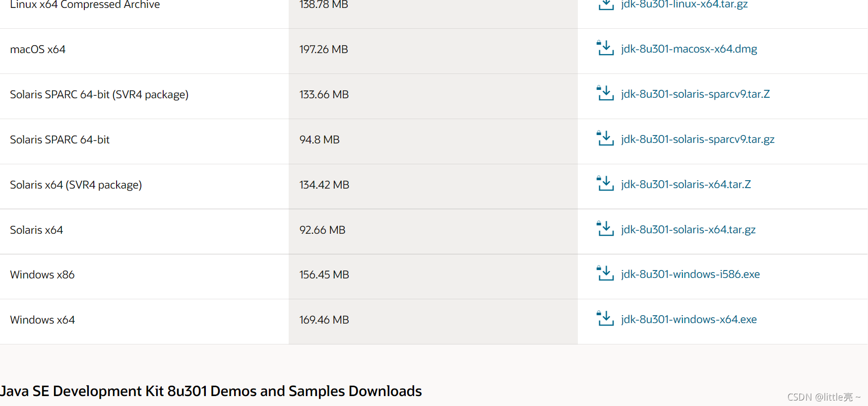868x406 pixels.
Task: Select 'Solaris x64 (SVR4 package)' text
Action: pyautogui.click(x=76, y=185)
